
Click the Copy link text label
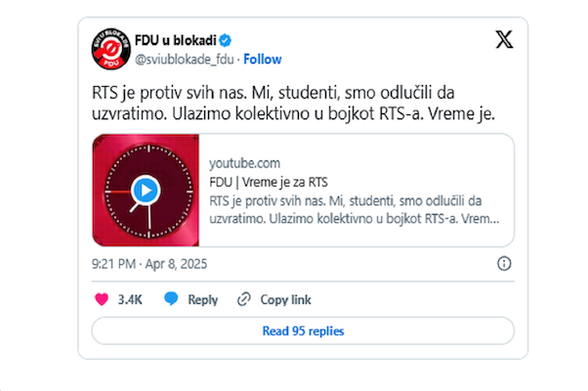click(285, 299)
